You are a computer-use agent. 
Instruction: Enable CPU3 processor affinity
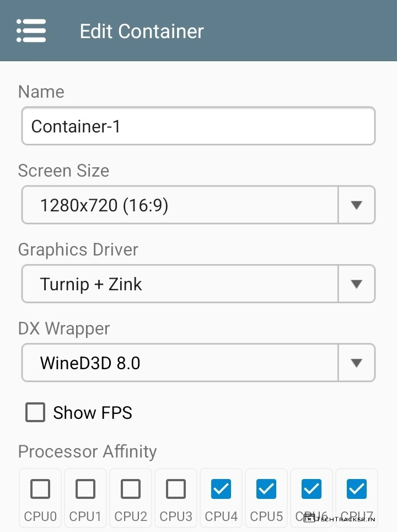(x=176, y=489)
